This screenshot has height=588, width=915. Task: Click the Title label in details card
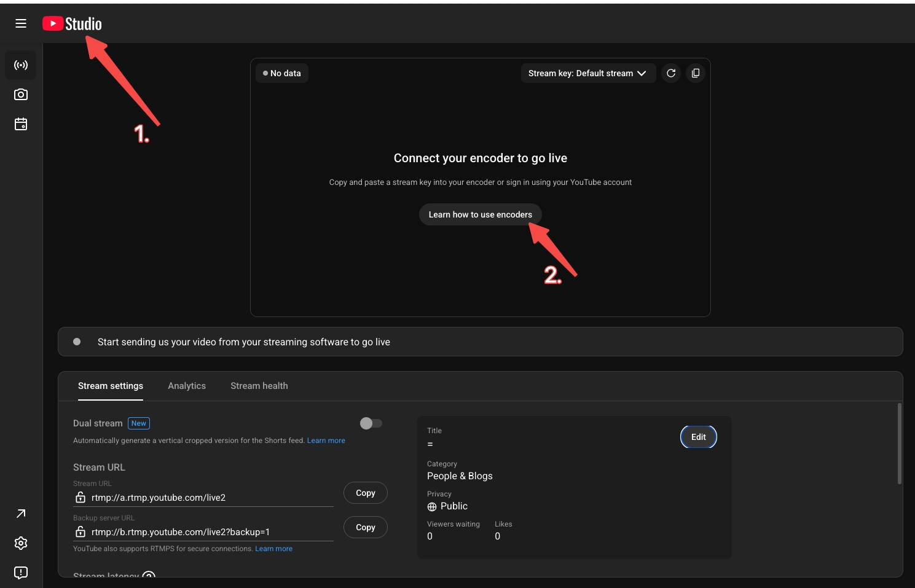point(434,431)
